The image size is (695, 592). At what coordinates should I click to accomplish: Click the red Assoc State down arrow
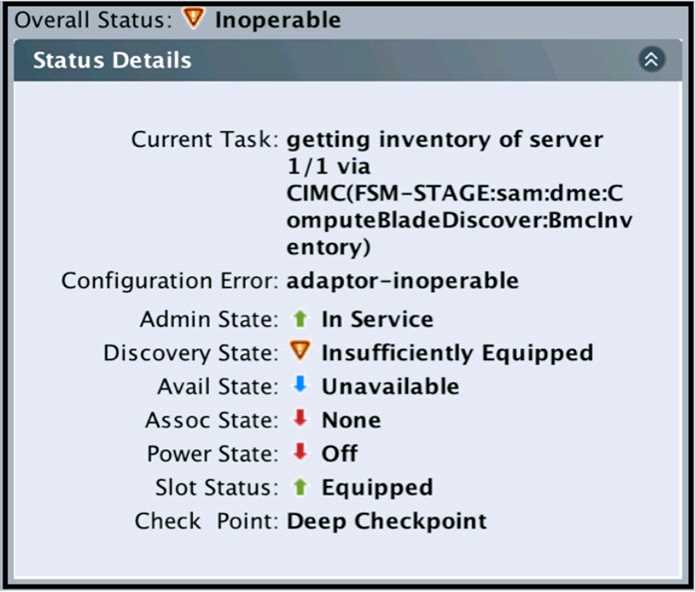tap(300, 419)
